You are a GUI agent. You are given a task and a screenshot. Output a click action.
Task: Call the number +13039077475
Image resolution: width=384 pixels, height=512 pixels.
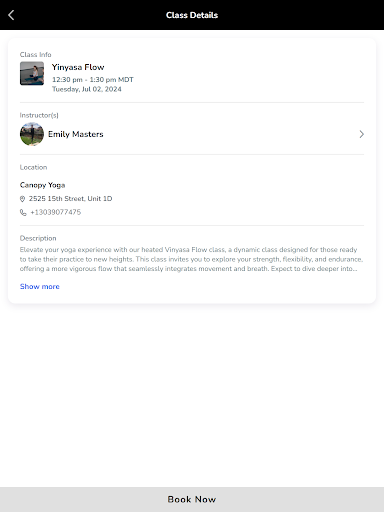(x=56, y=212)
